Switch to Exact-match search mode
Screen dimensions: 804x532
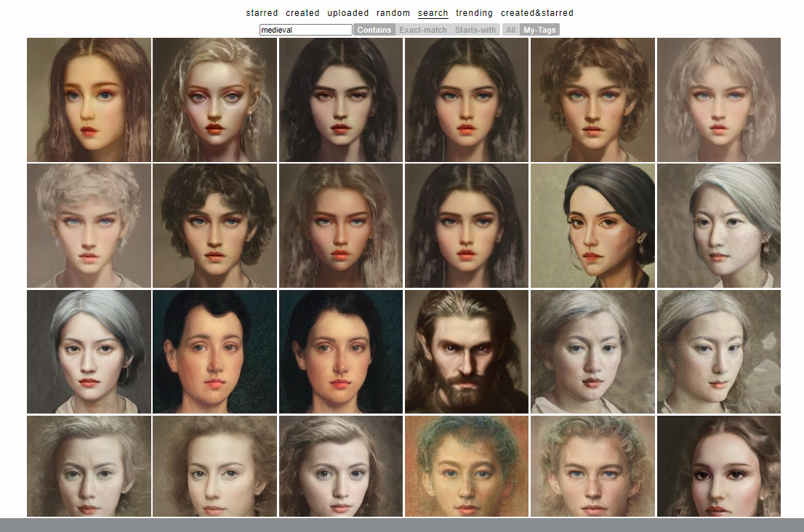[423, 30]
